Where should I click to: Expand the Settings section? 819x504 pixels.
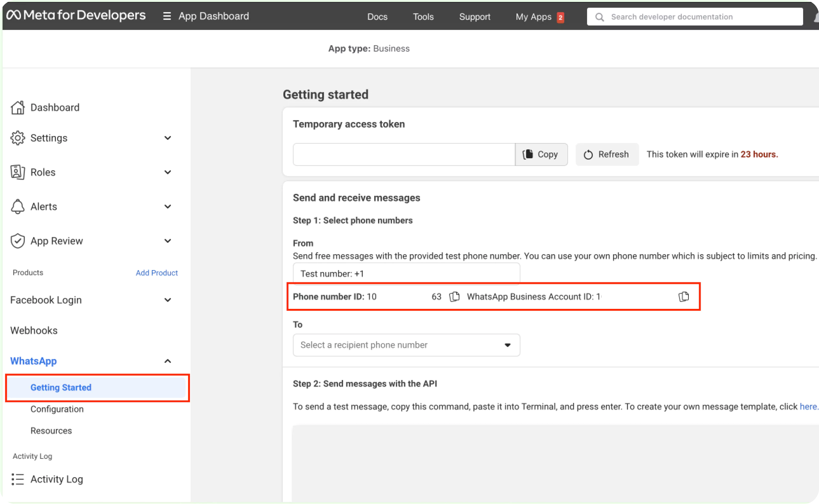pyautogui.click(x=168, y=138)
